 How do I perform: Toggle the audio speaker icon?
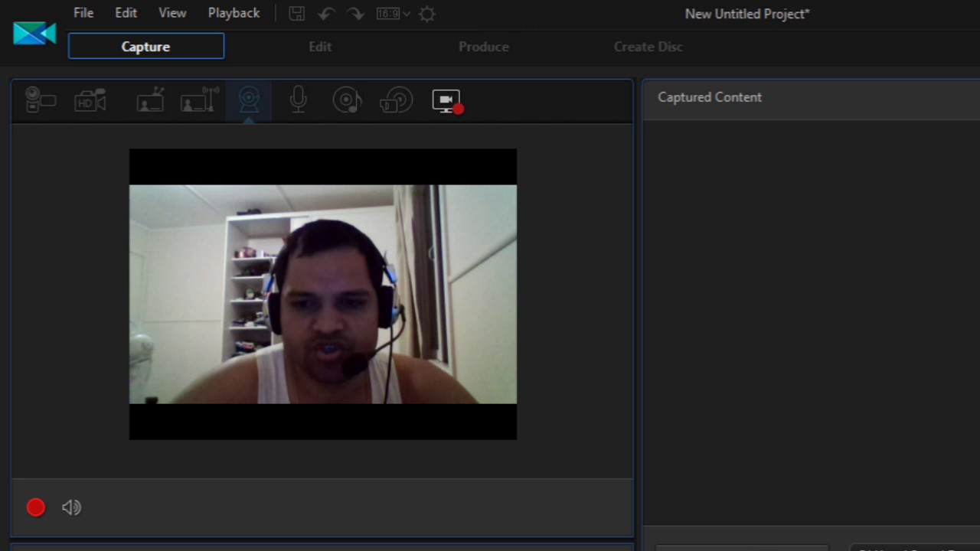tap(71, 507)
